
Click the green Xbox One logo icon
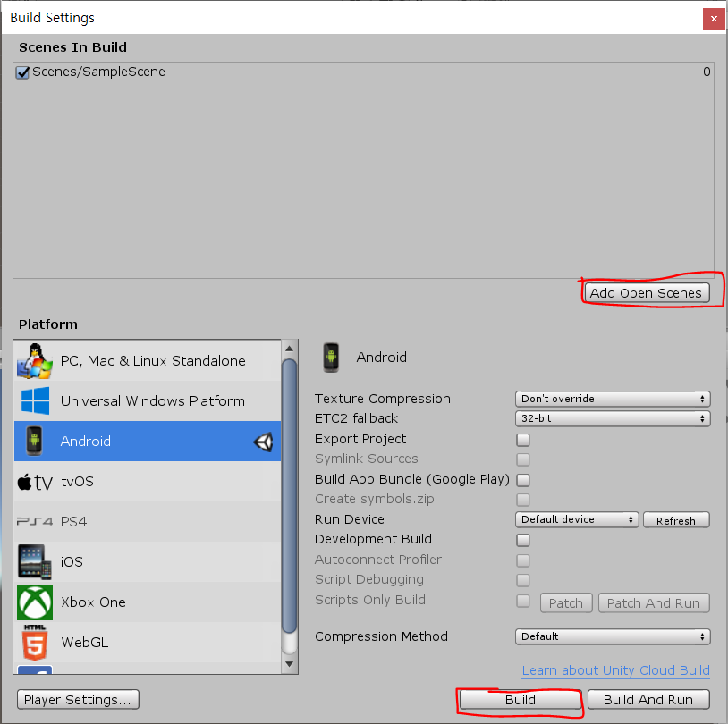coord(35,602)
